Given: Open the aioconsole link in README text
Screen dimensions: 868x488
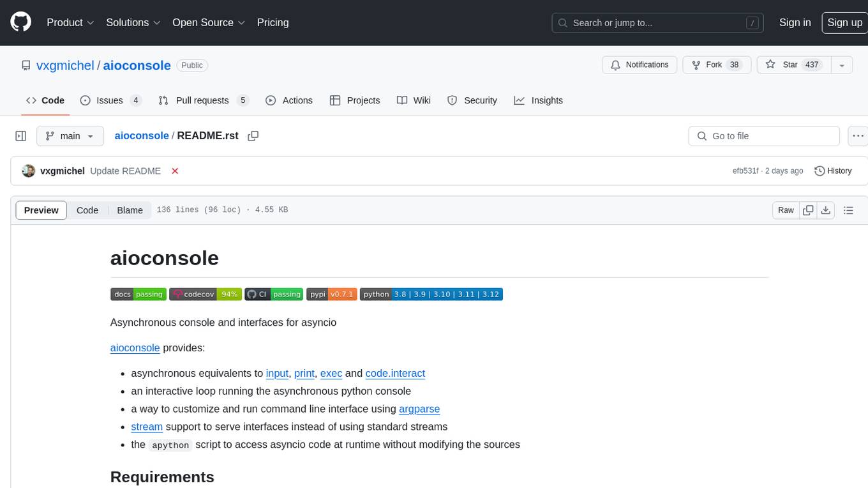Looking at the screenshot, I should point(135,348).
